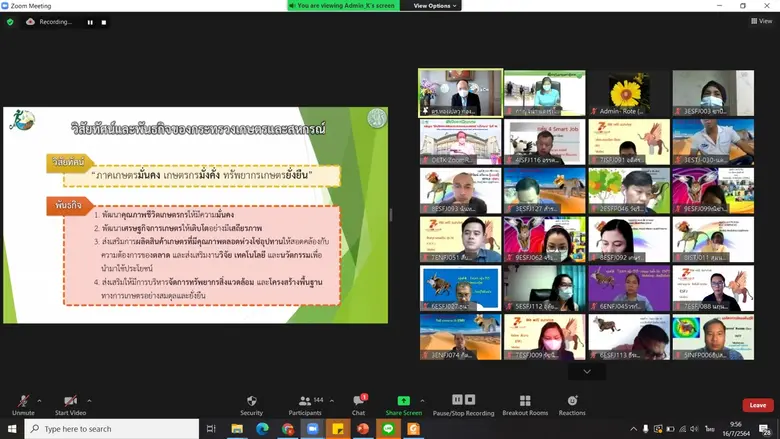Screen dimensions: 780x439
Task: Expand share options arrow next to Share Screen
Action: pyautogui.click(x=424, y=400)
